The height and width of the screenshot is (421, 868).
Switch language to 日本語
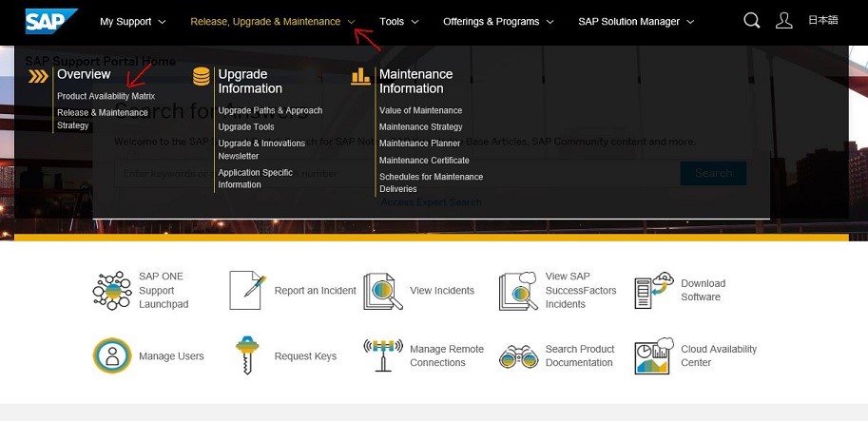pos(822,20)
